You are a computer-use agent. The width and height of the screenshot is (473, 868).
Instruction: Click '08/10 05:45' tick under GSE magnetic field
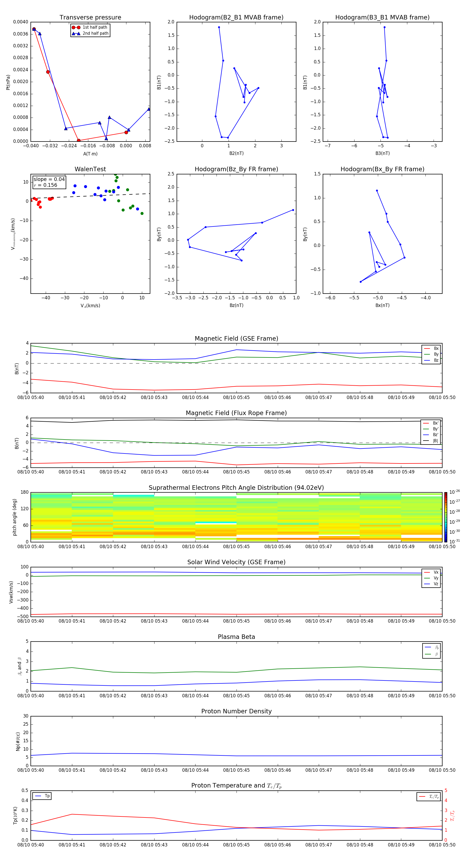coord(236,398)
